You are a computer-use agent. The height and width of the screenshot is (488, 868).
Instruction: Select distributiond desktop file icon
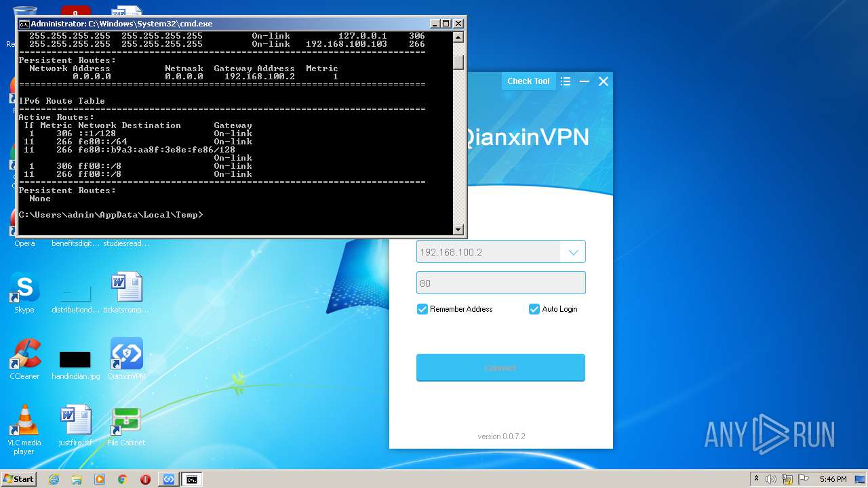[x=75, y=297]
